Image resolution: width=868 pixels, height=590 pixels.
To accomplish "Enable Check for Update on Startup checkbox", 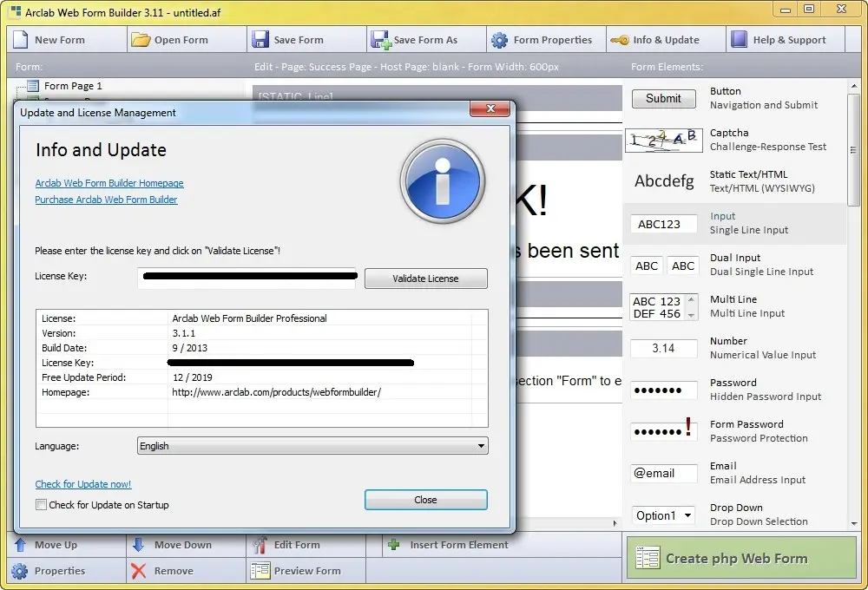I will pos(41,505).
